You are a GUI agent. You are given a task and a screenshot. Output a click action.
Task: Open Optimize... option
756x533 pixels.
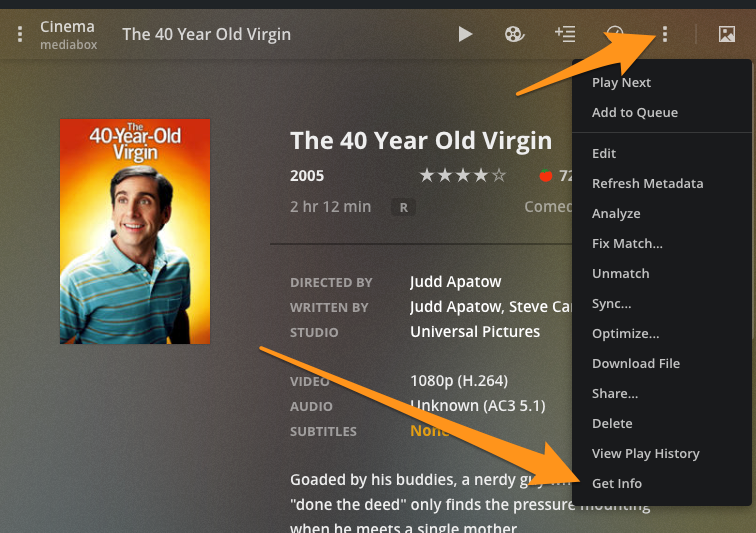[x=662, y=333]
